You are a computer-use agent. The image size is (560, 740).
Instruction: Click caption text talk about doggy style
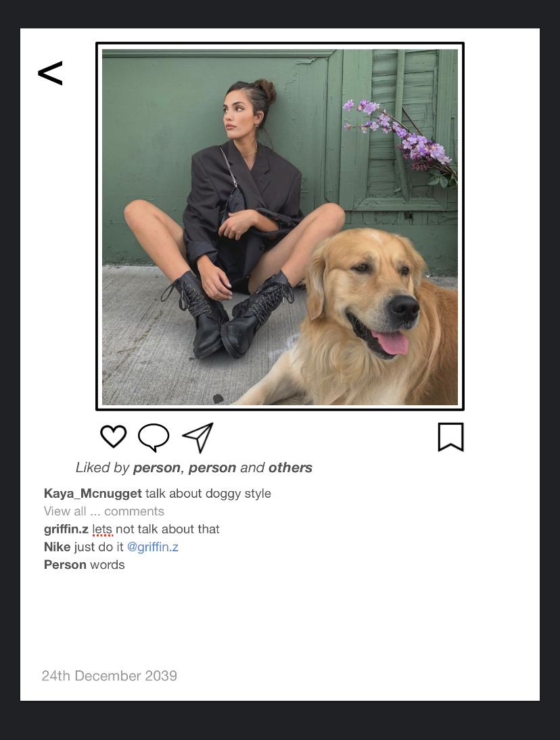pyautogui.click(x=208, y=494)
